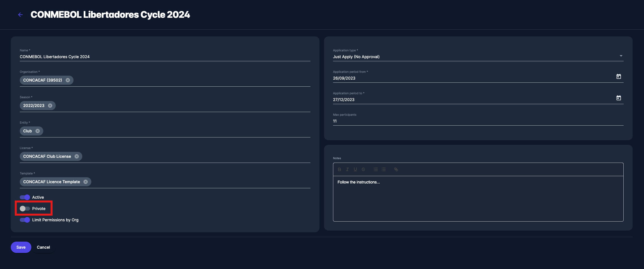This screenshot has width=644, height=269.
Task: Remove the CONCACAF Club License chip
Action: (x=77, y=156)
